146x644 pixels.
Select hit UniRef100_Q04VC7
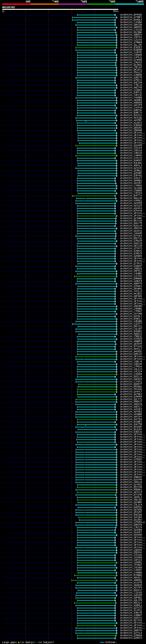point(131,392)
